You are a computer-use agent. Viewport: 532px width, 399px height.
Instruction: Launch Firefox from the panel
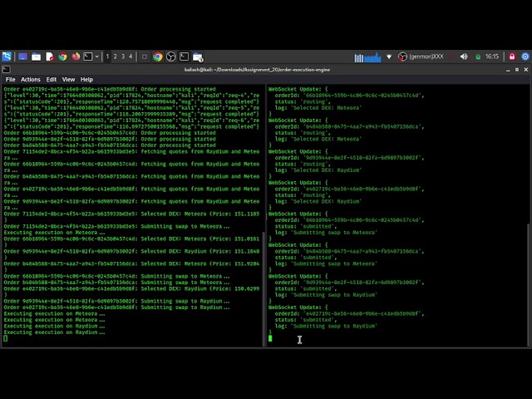(76, 57)
